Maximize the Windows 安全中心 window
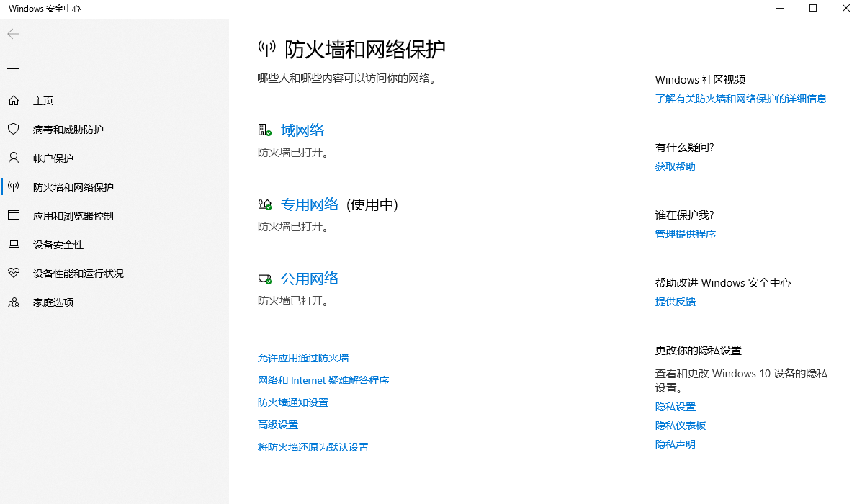 click(813, 8)
